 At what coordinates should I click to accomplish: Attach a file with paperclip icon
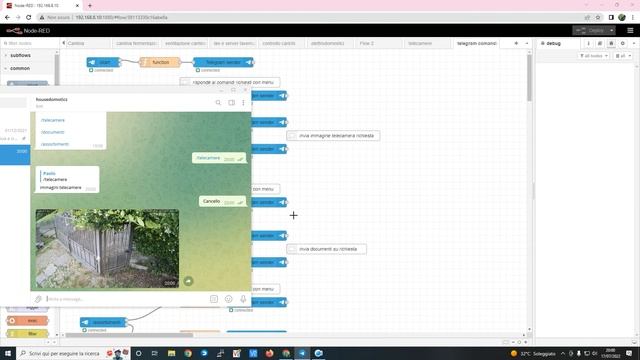coord(38,299)
